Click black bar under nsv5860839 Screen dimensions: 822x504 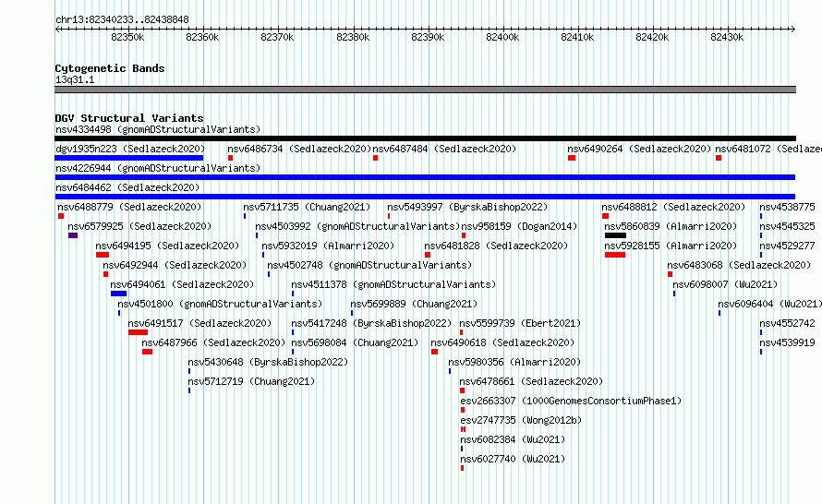point(615,235)
